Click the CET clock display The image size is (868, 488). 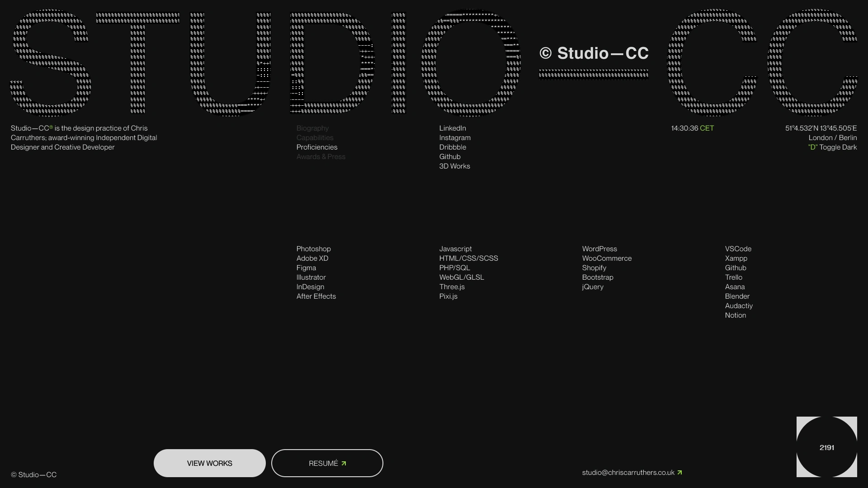tap(692, 128)
